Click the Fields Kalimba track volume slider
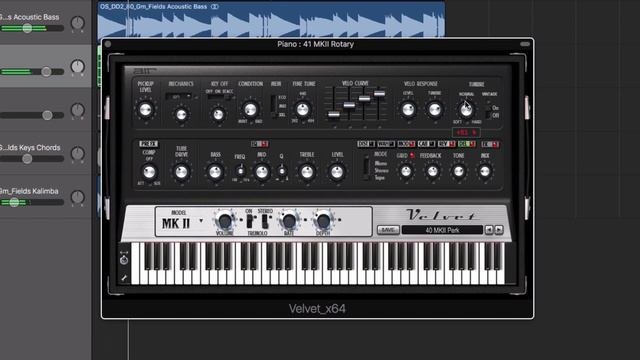This screenshot has height=360, width=640. 32,202
